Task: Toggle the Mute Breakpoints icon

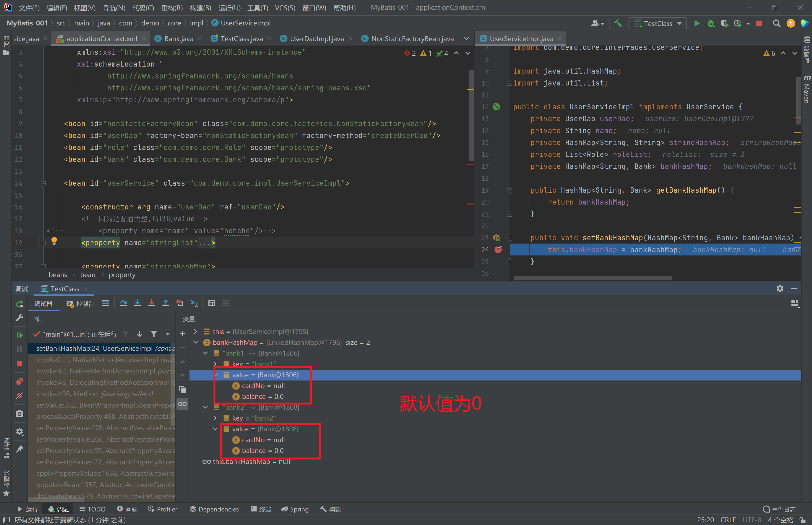Action: [x=19, y=395]
